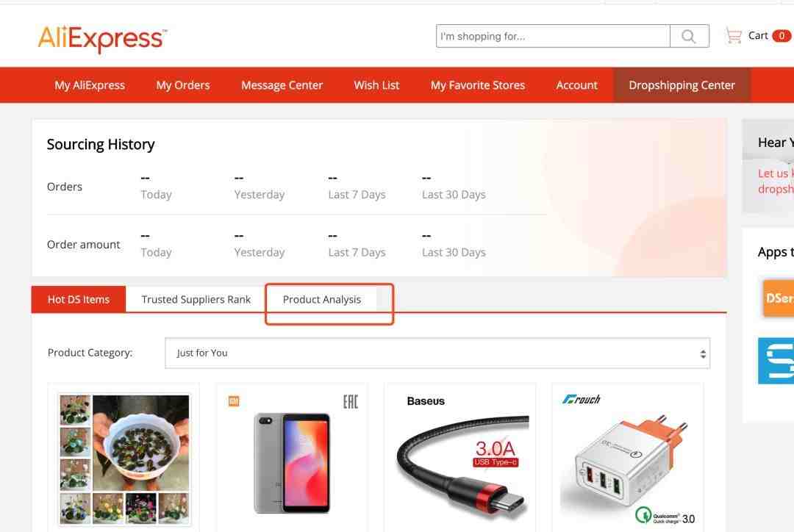
Task: Select the Hot DS Items tab
Action: (x=79, y=299)
